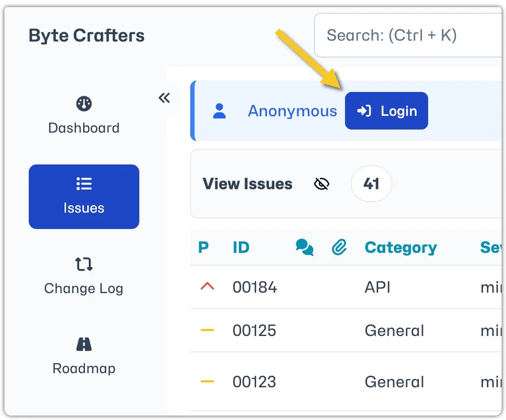This screenshot has height=420, width=506.
Task: Sort issues by the ID column header
Action: point(241,248)
